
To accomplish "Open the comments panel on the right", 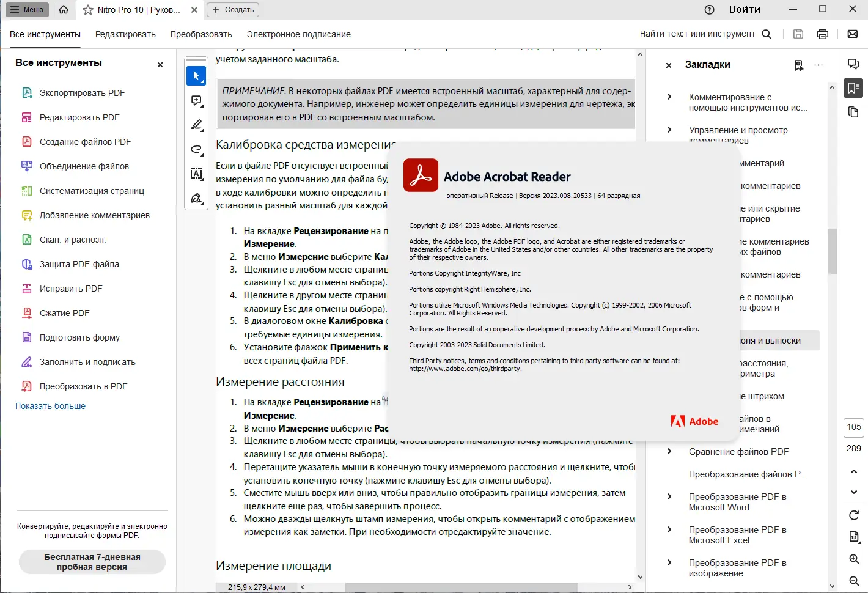I will 853,63.
